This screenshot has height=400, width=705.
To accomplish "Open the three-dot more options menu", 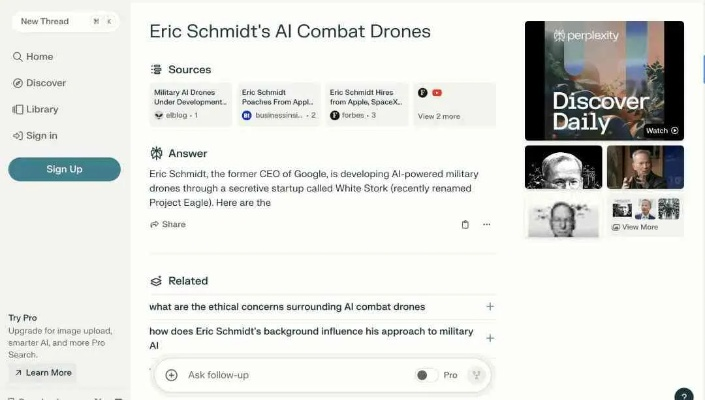I will pyautogui.click(x=487, y=225).
